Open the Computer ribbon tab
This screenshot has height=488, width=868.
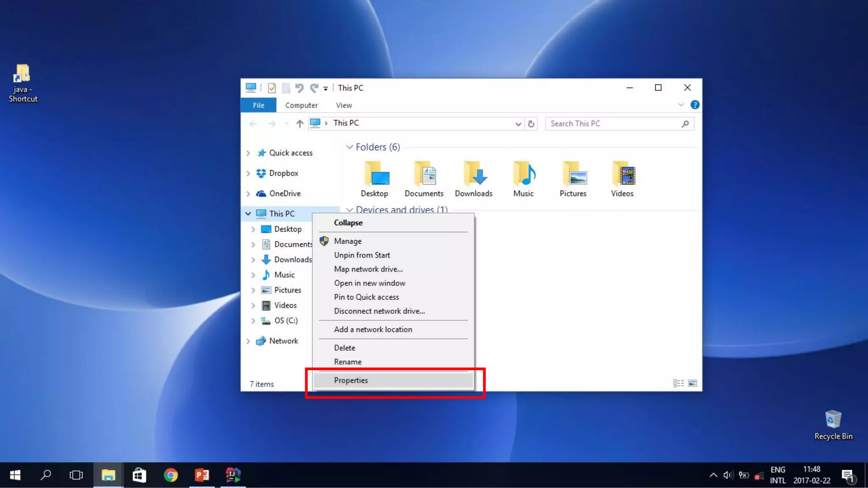click(x=301, y=105)
